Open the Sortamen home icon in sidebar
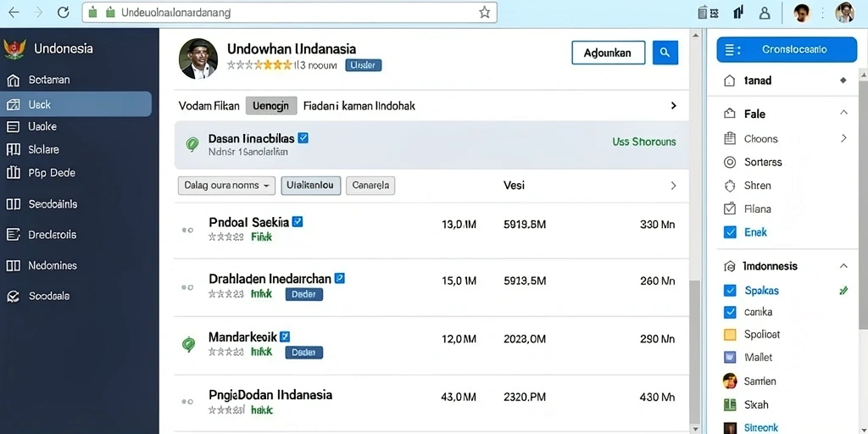Viewport: 868px width, 434px height. (13, 81)
